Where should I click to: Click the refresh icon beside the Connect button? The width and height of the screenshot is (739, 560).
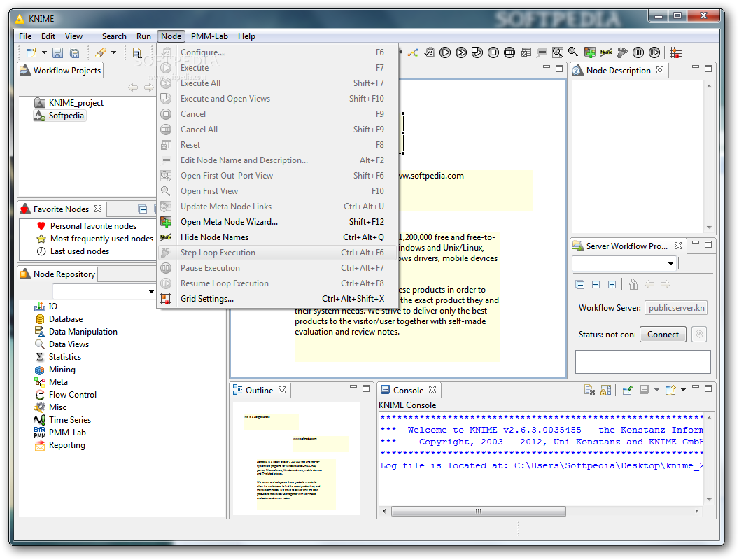coord(699,334)
